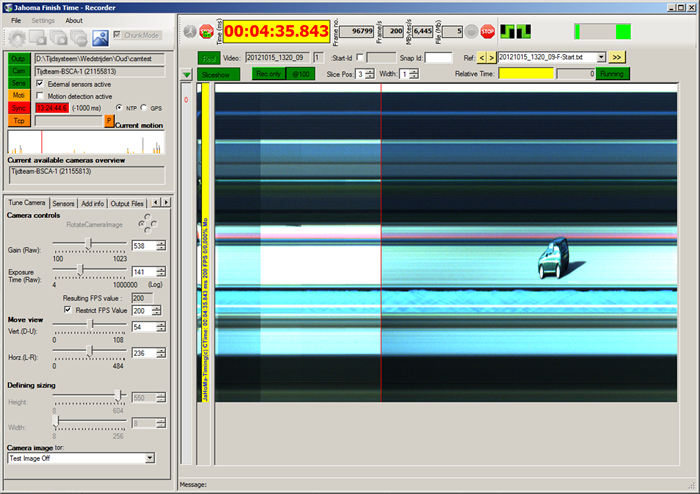This screenshot has height=494, width=700.
Task: Click the orange P button near Tcp
Action: pos(108,120)
